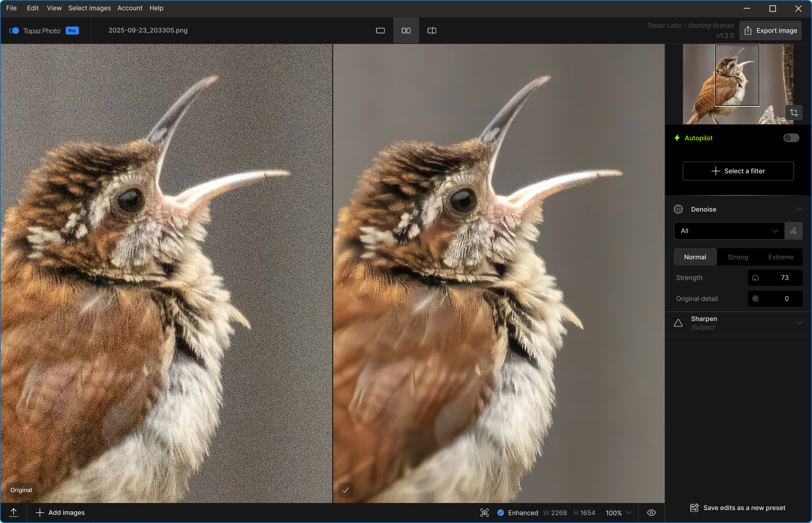Click the upload arrow icon at bottom left
Screen dimensions: 812x523
click(14, 513)
